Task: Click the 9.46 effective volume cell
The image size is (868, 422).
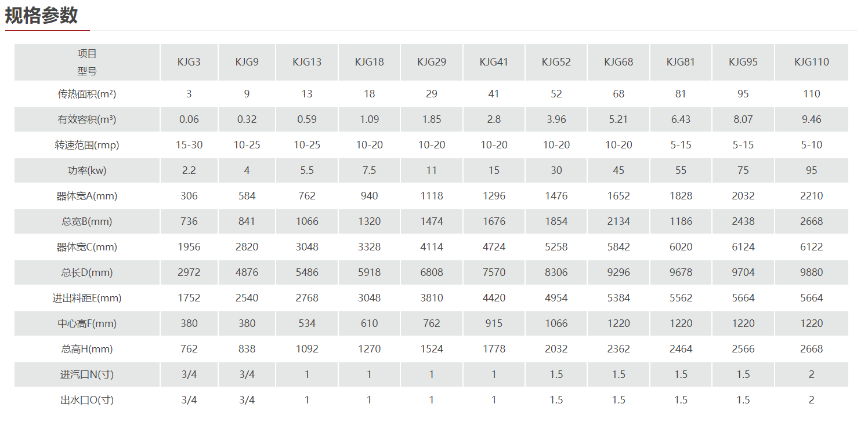Action: coord(812,119)
